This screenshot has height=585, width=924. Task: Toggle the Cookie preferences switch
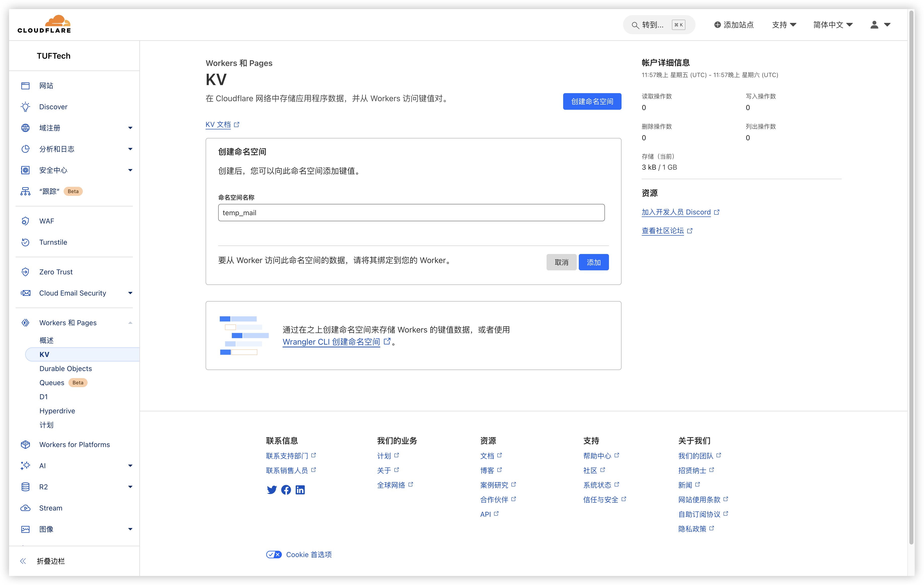274,554
